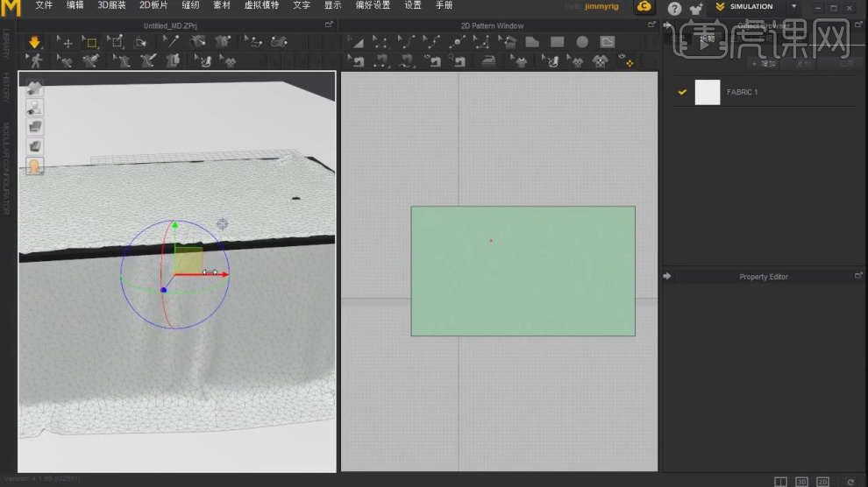This screenshot has width=868, height=487.
Task: Select the Tack on garment tool
Action: [x=223, y=41]
